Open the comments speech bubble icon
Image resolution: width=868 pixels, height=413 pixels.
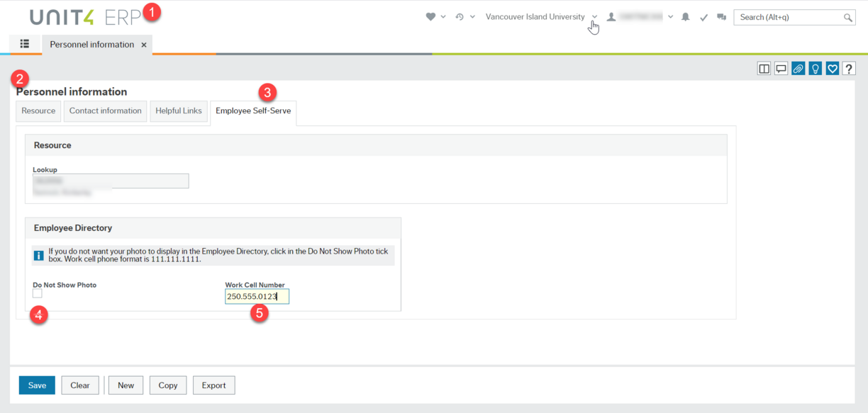780,68
